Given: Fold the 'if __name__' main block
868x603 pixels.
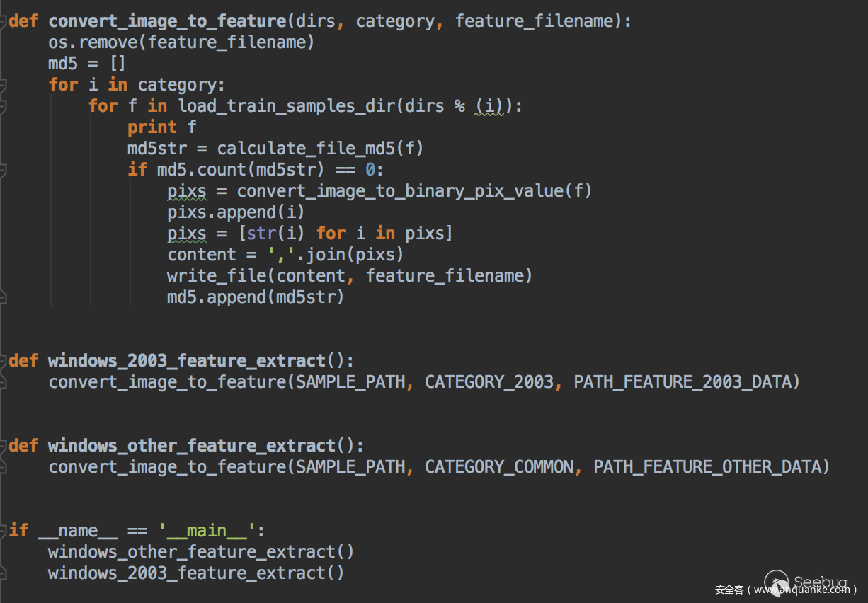Looking at the screenshot, I should pyautogui.click(x=4, y=531).
